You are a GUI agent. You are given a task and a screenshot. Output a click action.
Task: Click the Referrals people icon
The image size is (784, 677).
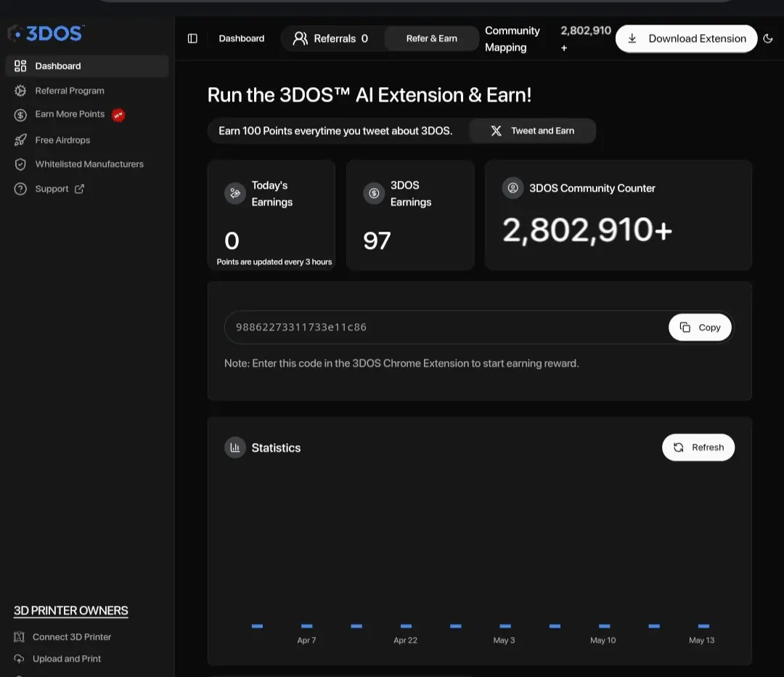pyautogui.click(x=300, y=38)
